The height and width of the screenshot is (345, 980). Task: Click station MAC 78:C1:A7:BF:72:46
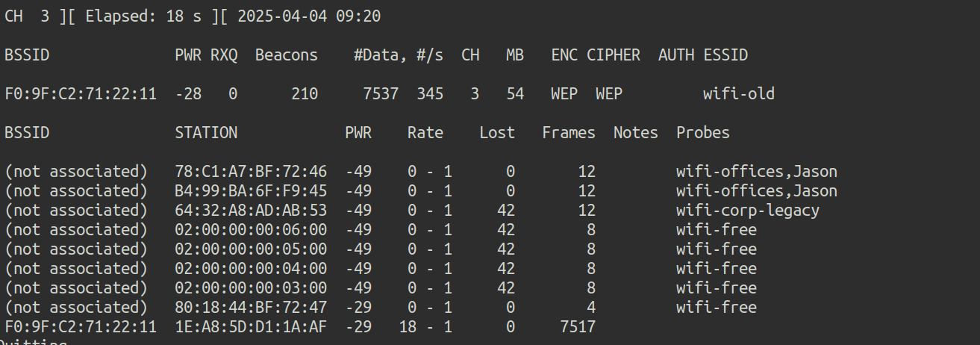(x=251, y=172)
